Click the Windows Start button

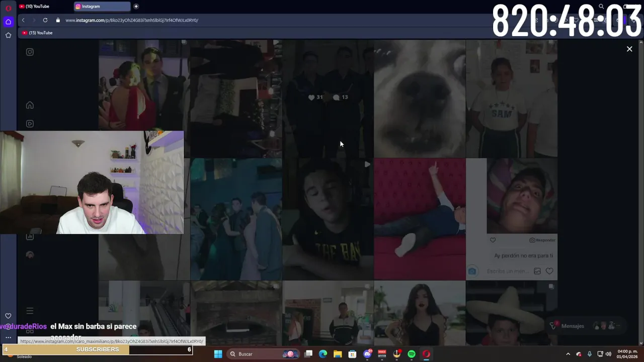(x=218, y=354)
